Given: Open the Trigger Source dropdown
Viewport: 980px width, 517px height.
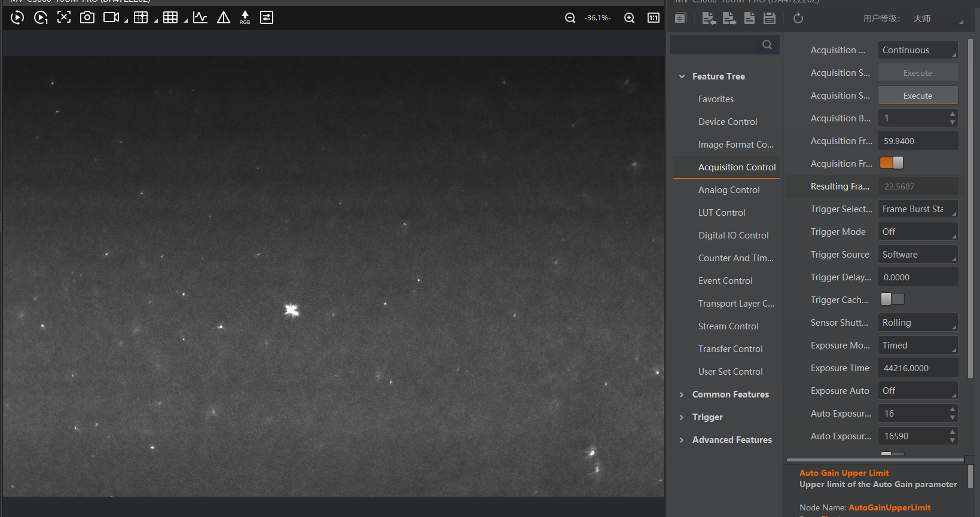Looking at the screenshot, I should tap(917, 255).
